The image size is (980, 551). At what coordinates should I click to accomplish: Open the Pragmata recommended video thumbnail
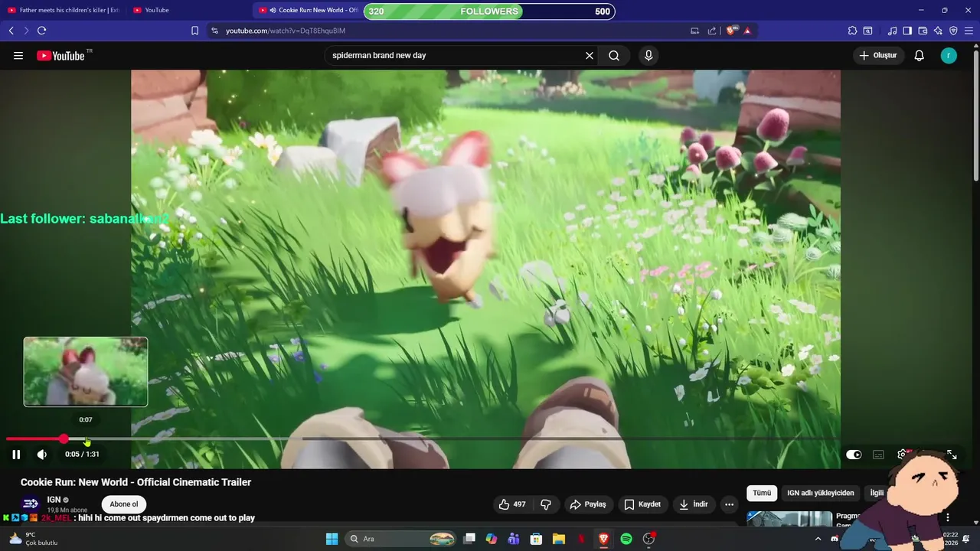point(789,519)
